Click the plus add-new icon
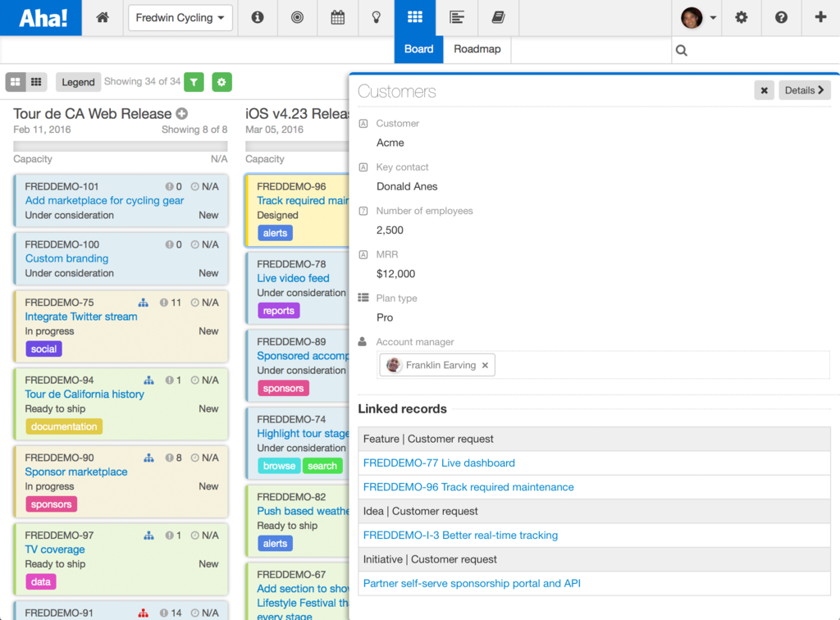Screen dimensions: 840x620 pyautogui.click(x=820, y=17)
